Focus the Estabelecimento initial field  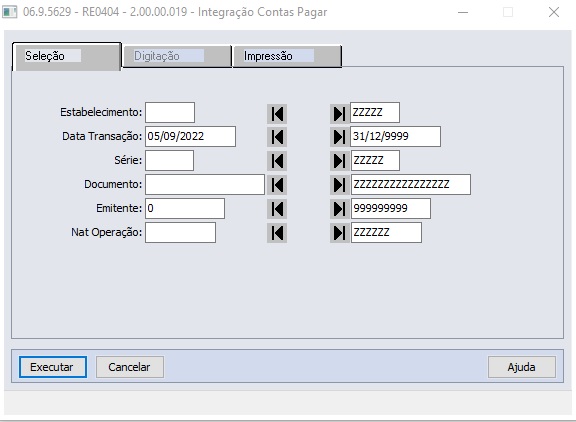(x=170, y=112)
